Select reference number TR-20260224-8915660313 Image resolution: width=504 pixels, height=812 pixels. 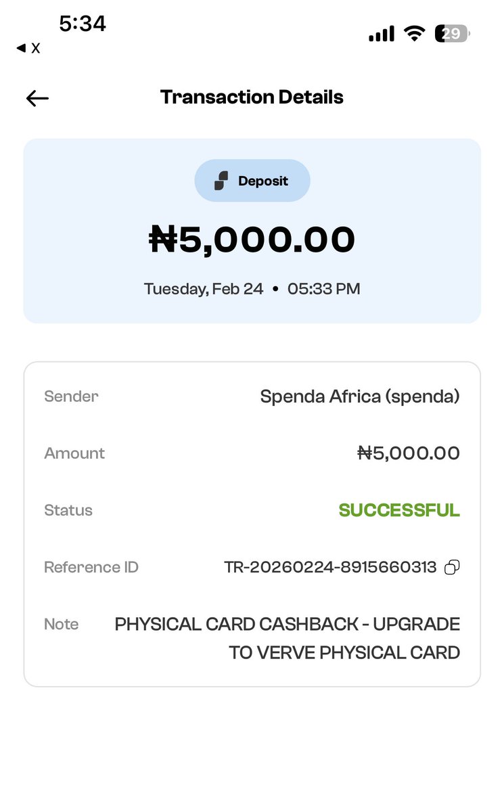[x=330, y=568]
